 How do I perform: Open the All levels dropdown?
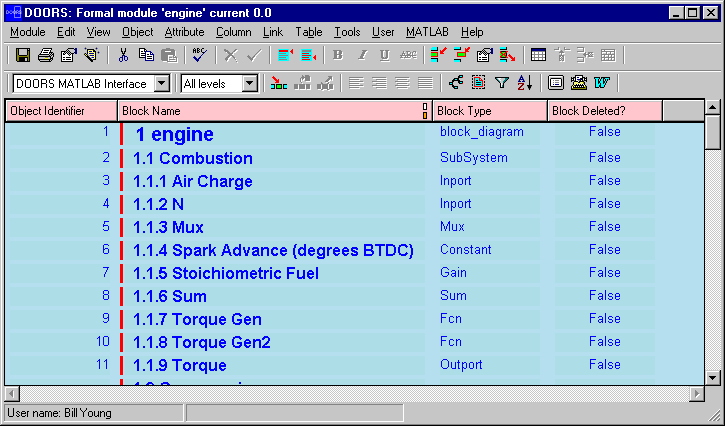[x=250, y=84]
